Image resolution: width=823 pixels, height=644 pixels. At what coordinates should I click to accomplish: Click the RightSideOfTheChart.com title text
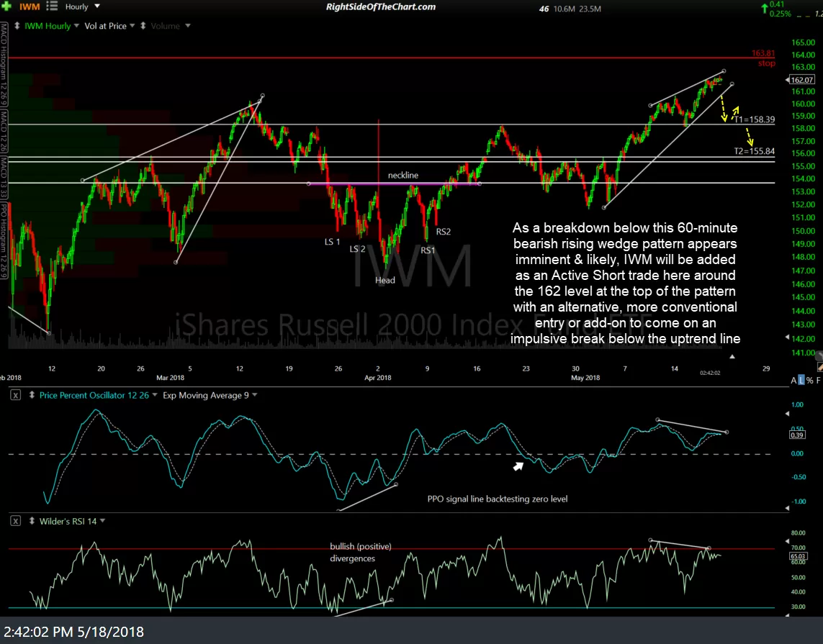[381, 6]
